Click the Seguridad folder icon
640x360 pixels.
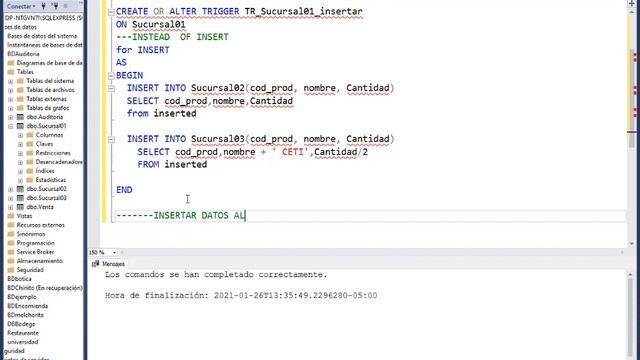11,270
